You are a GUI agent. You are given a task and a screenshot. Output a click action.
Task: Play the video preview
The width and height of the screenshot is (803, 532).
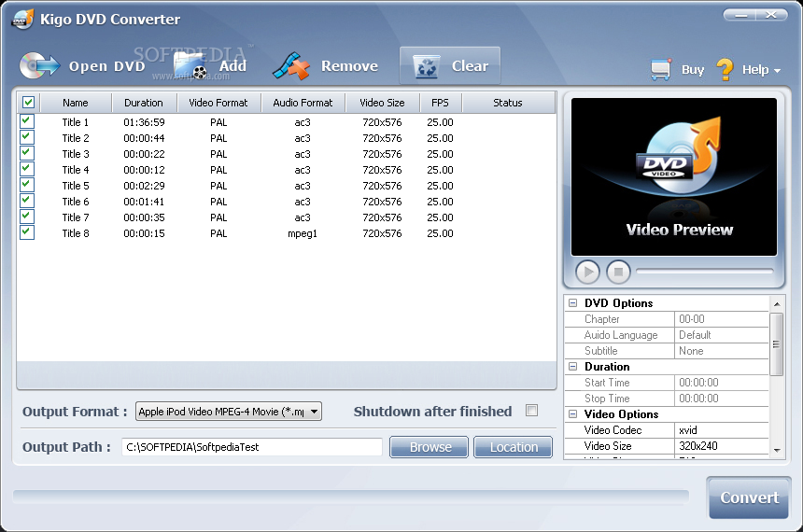point(587,272)
